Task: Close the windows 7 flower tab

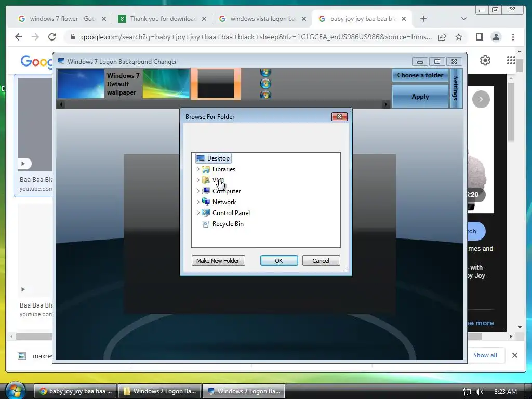Action: pyautogui.click(x=104, y=19)
